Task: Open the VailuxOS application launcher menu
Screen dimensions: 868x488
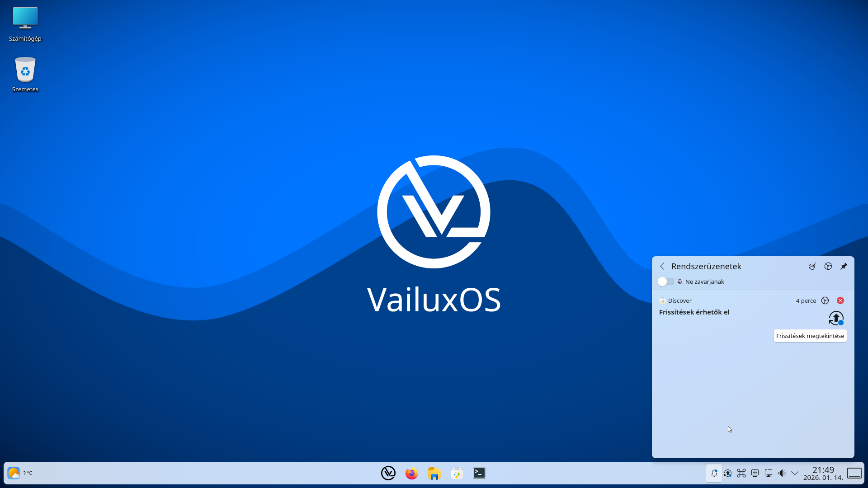Action: (x=388, y=473)
